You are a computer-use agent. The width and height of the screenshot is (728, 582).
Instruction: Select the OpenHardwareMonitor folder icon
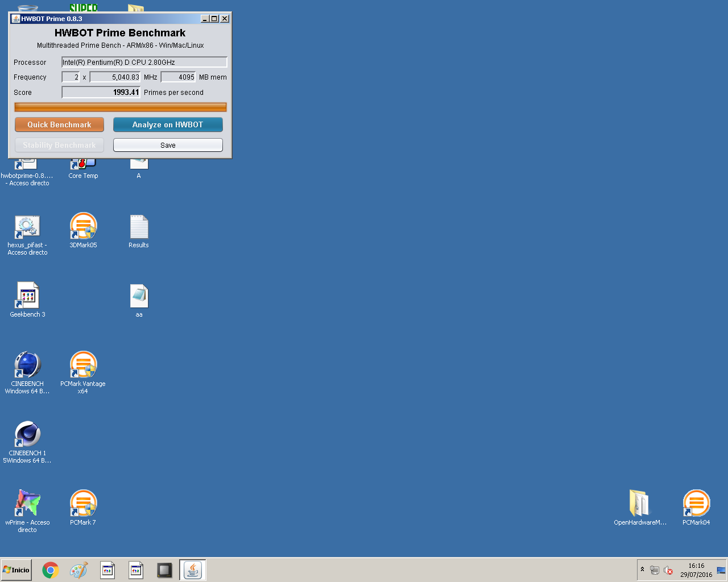tap(640, 508)
